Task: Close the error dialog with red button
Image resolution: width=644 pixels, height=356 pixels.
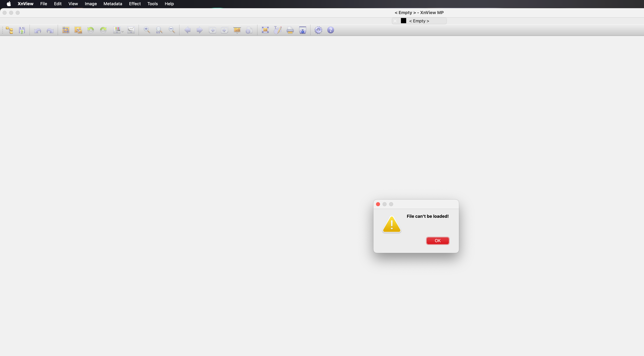Action: [378, 204]
